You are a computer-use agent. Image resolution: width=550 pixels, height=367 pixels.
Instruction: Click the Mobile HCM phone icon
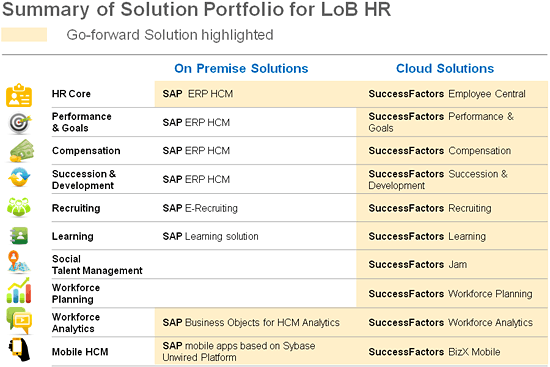click(x=20, y=349)
